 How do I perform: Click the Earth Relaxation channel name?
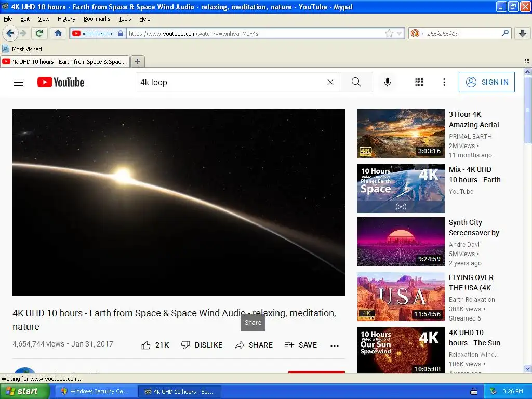472,300
